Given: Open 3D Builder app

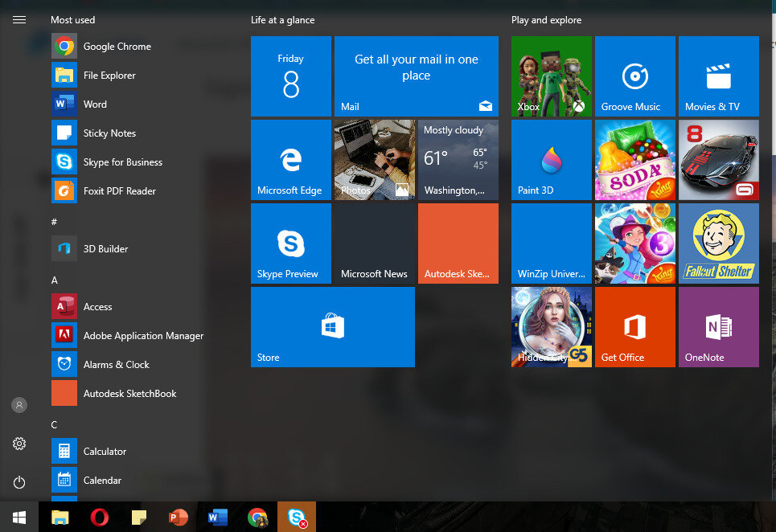Looking at the screenshot, I should pos(129,248).
